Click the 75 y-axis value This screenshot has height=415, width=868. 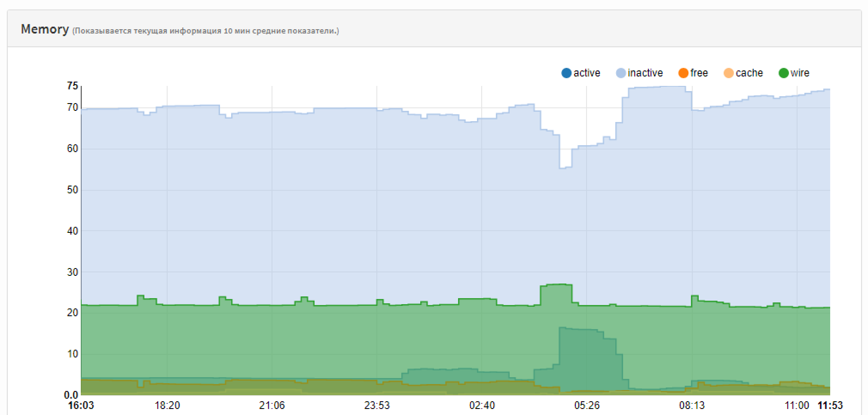(x=73, y=86)
